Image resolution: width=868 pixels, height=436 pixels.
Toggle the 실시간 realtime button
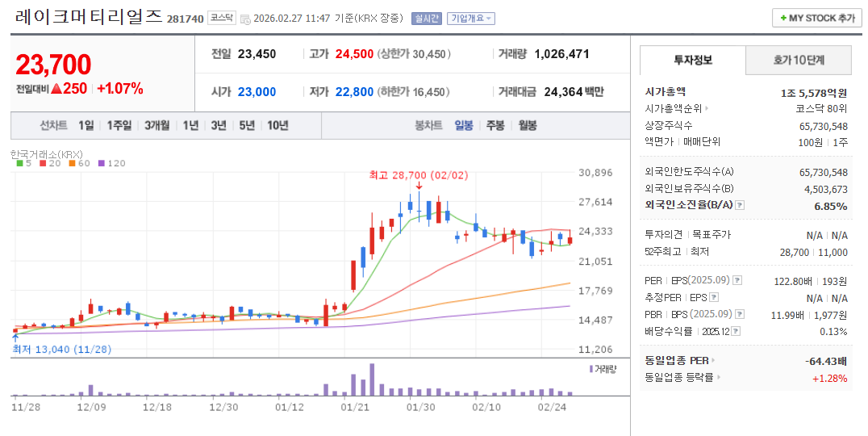click(x=426, y=19)
